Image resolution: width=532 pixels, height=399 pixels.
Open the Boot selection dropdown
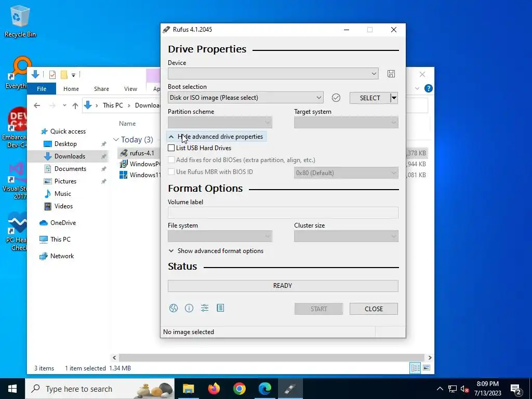tap(246, 98)
